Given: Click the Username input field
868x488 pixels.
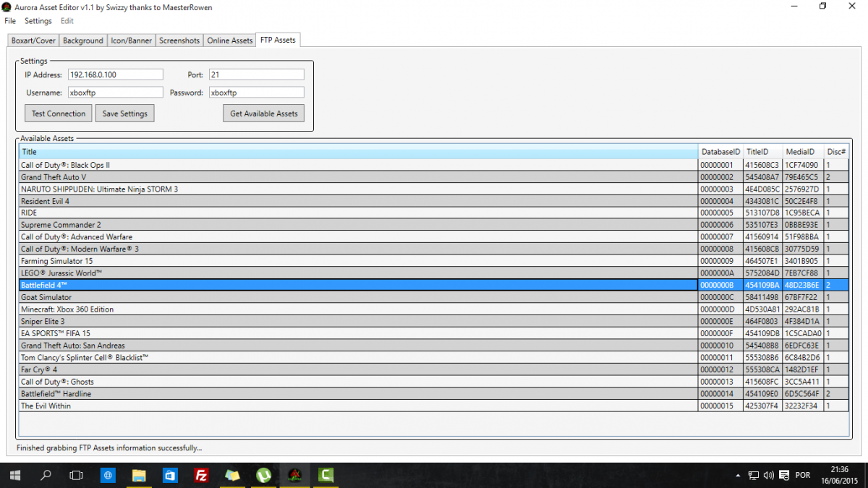Looking at the screenshot, I should pyautogui.click(x=115, y=93).
